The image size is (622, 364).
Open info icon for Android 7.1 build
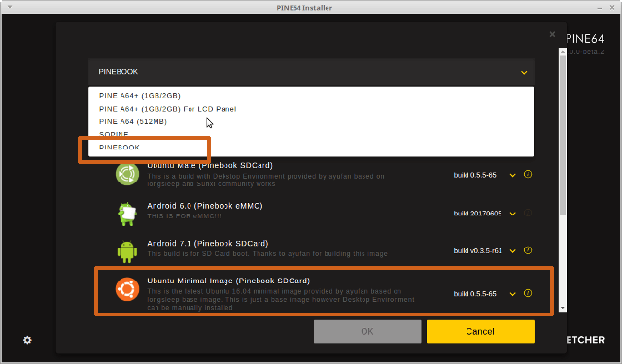tap(527, 250)
